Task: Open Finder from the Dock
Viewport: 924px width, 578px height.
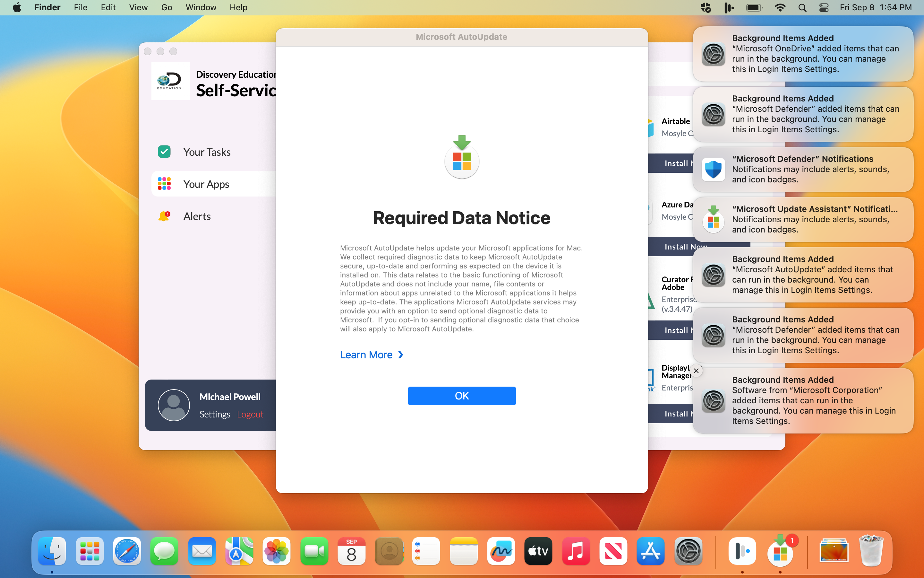Action: pyautogui.click(x=52, y=551)
